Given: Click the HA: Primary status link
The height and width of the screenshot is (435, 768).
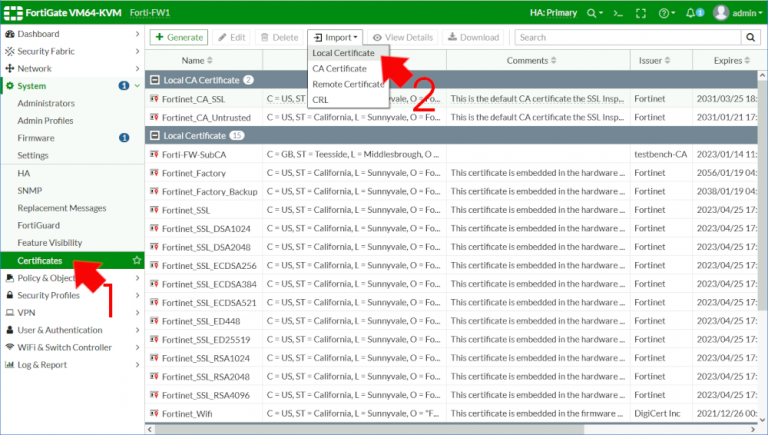Looking at the screenshot, I should point(553,13).
